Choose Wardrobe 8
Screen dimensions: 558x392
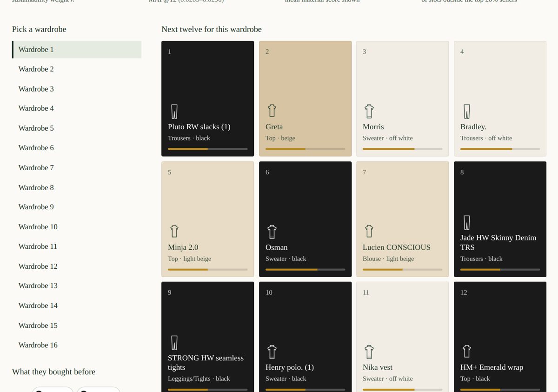coord(77,187)
